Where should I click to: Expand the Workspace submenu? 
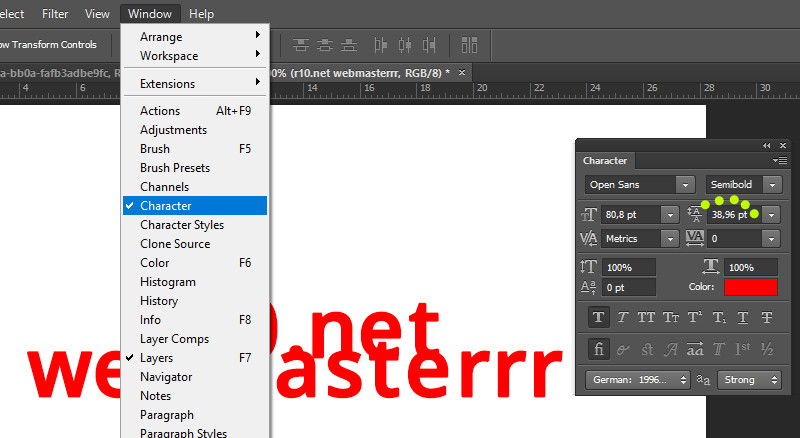pyautogui.click(x=195, y=56)
